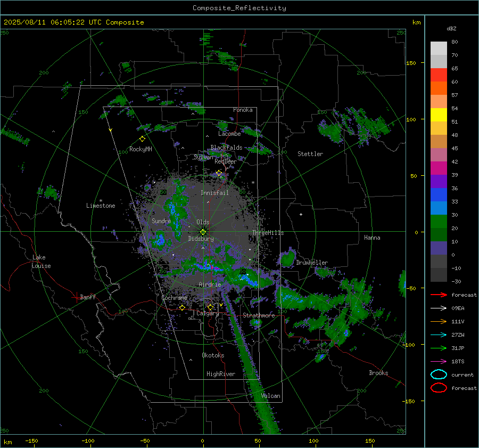Screen dimensions: 479x448
Task: Select the Cochrane city label
Action: click(x=174, y=298)
